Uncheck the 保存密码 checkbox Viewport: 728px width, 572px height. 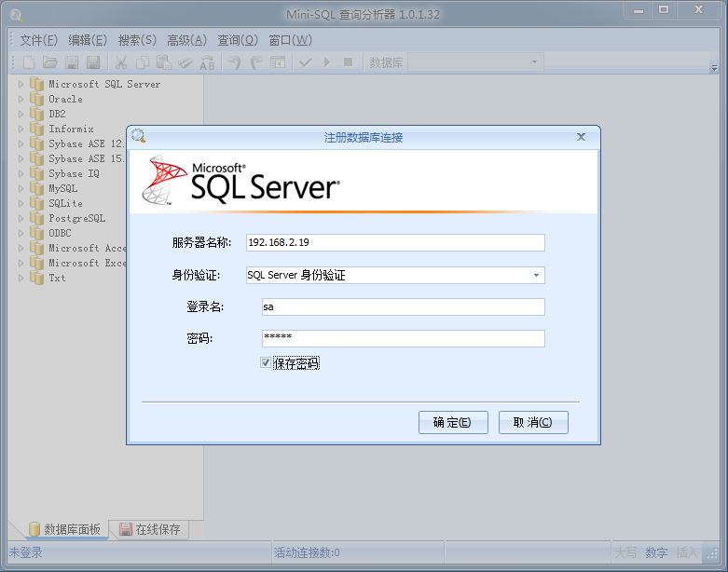pos(266,362)
